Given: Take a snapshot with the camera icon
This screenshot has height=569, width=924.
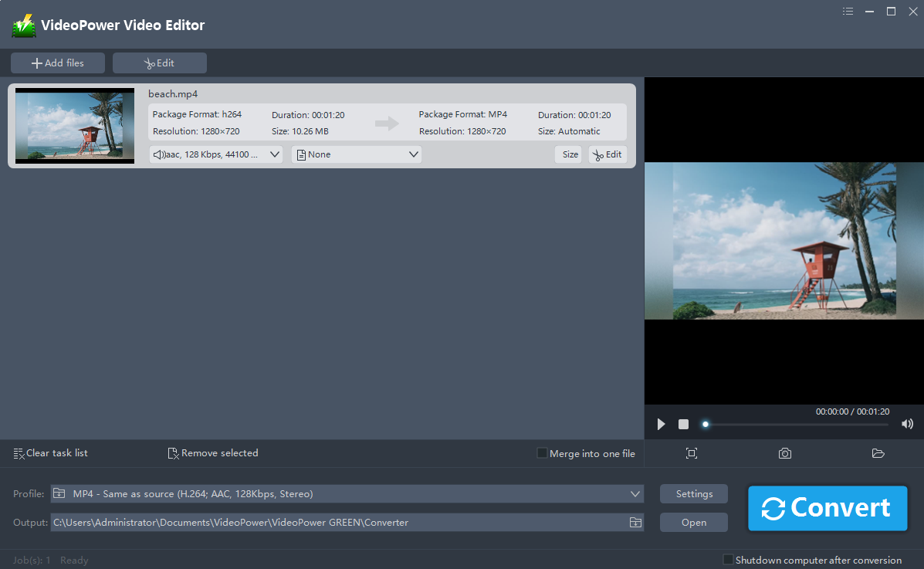Looking at the screenshot, I should 784,453.
